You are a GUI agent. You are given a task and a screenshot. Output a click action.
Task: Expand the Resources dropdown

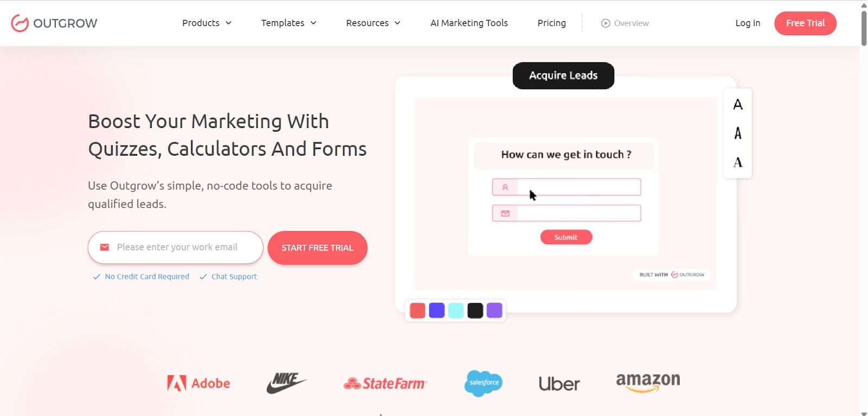tap(373, 23)
